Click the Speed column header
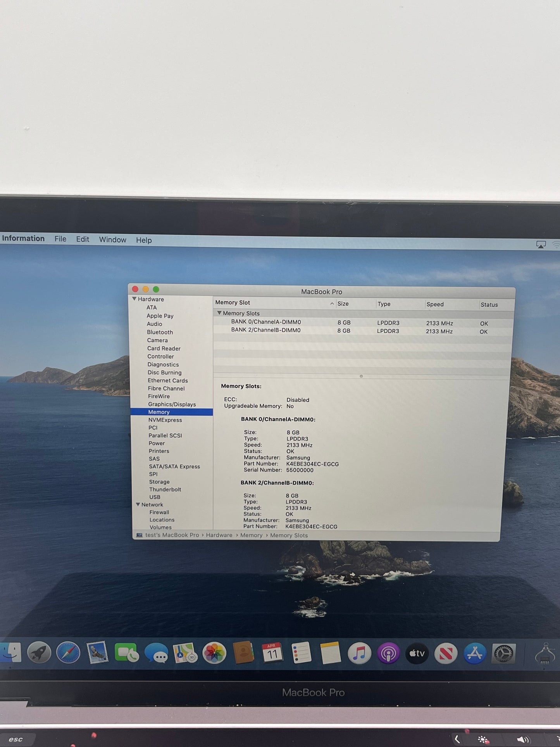Screen dimensions: 560x747 [x=452, y=305]
